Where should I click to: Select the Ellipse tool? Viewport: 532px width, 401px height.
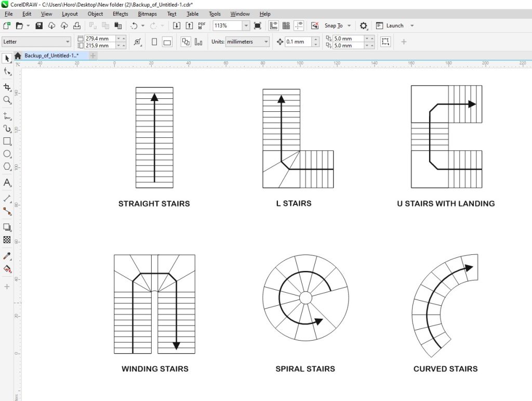[x=7, y=153]
